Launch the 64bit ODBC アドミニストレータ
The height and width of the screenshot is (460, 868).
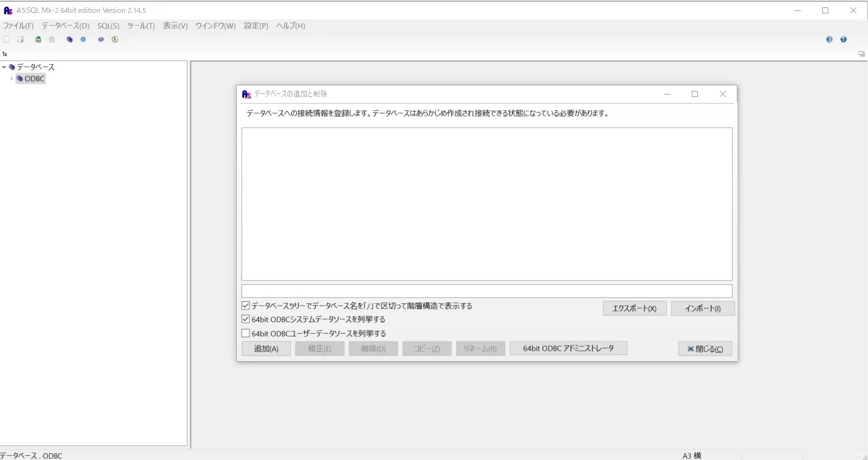click(568, 348)
